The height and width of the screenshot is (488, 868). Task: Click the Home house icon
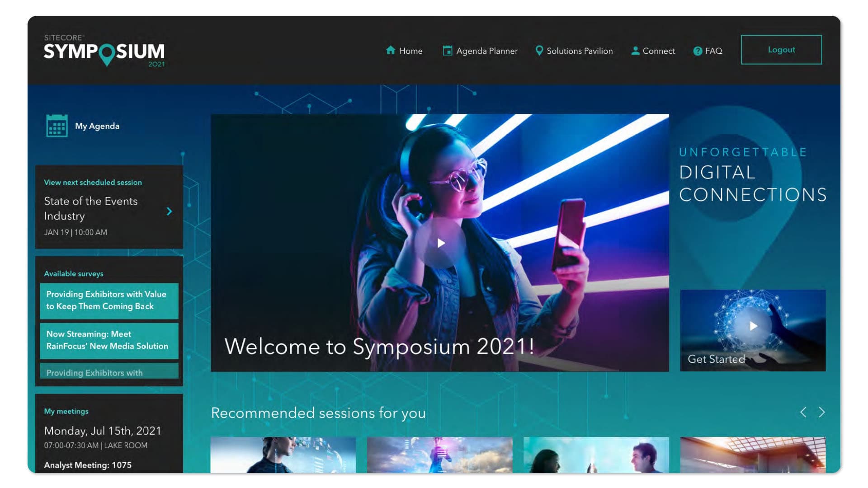[391, 50]
